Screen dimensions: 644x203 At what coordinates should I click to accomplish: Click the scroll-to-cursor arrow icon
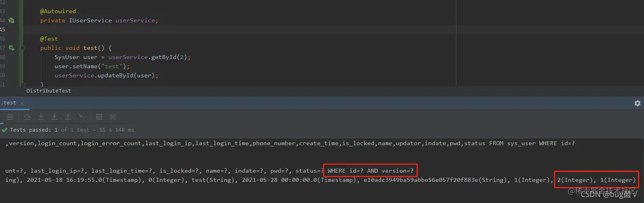click(82, 117)
